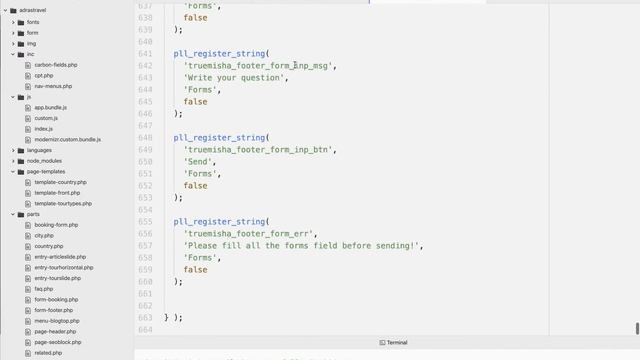Click the editor vertical scrollbar thumb

pos(637,328)
